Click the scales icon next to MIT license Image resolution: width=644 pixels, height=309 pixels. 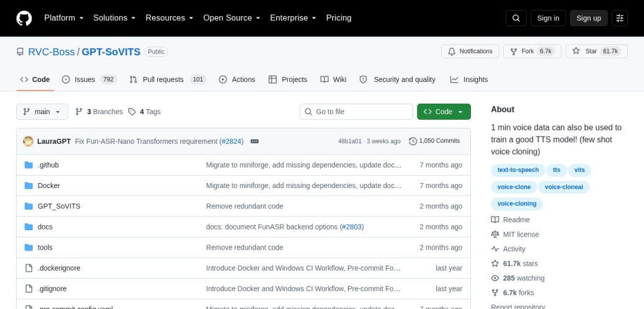tap(495, 234)
